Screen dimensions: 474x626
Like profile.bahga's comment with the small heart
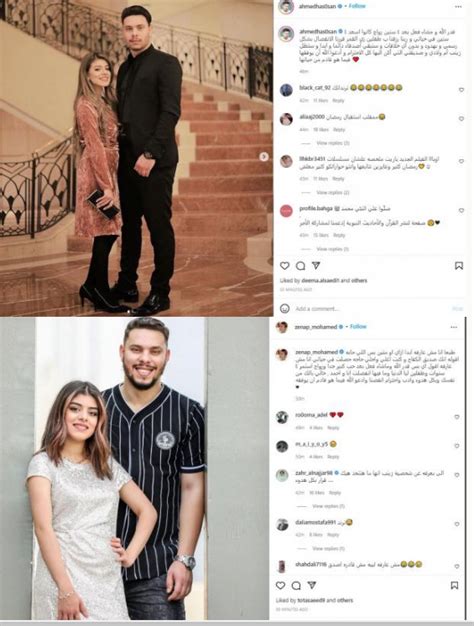coord(461,210)
